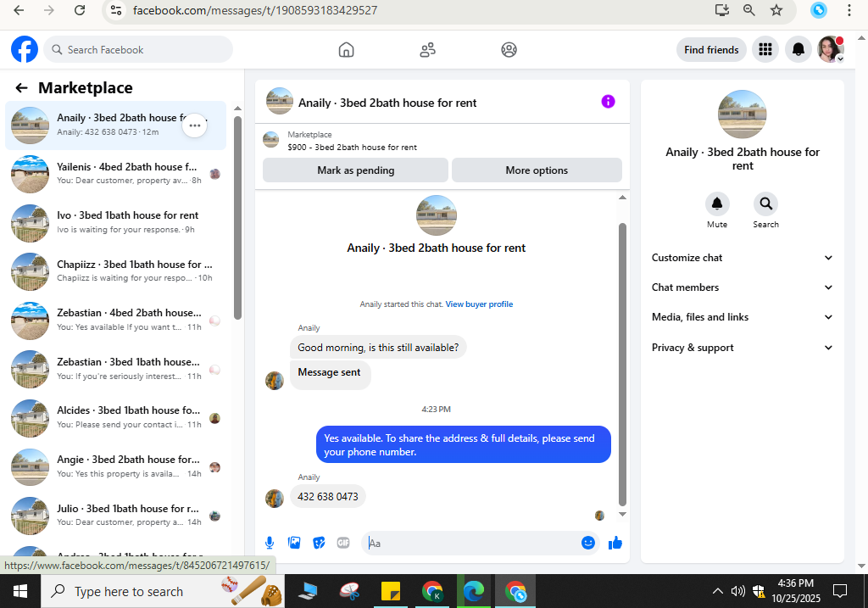Click the blue "Yes available" reply bubble
The height and width of the screenshot is (608, 868).
(x=464, y=444)
